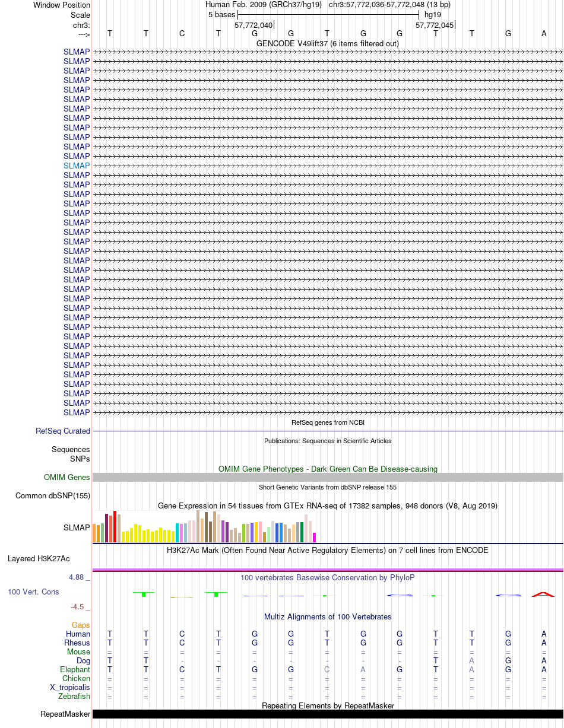Click the orange Gaps label

(x=81, y=625)
